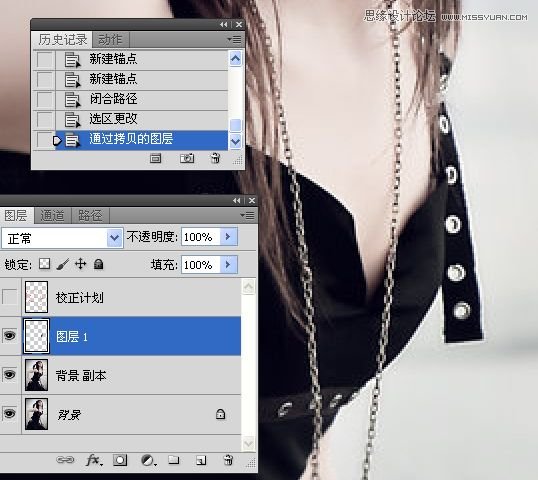Click 背景 layer thumbnail
Screen dimensions: 538x480
pos(36,414)
